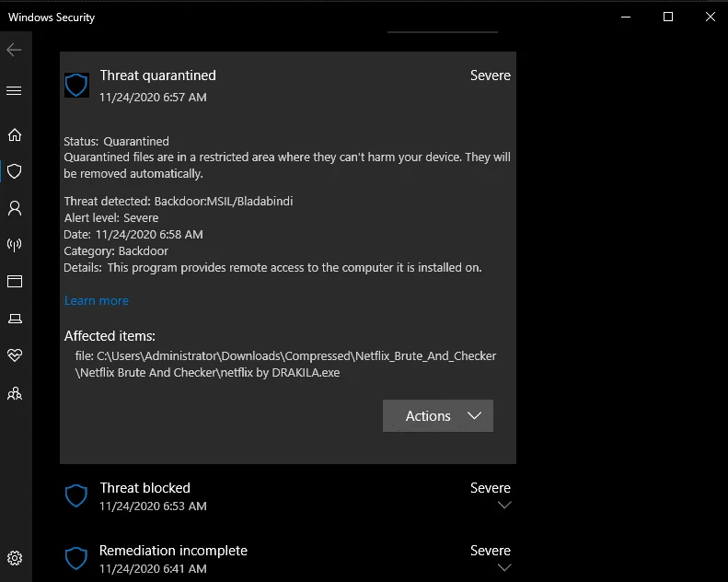
Task: Open Account protection person icon
Action: click(x=15, y=208)
